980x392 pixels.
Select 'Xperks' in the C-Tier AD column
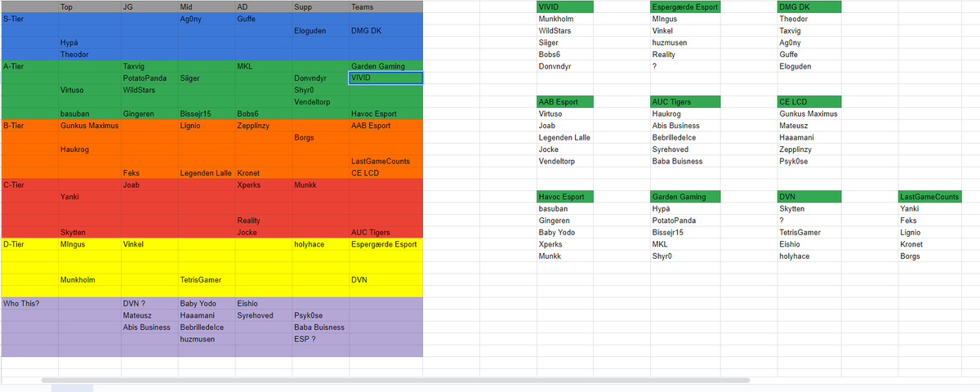[262, 185]
